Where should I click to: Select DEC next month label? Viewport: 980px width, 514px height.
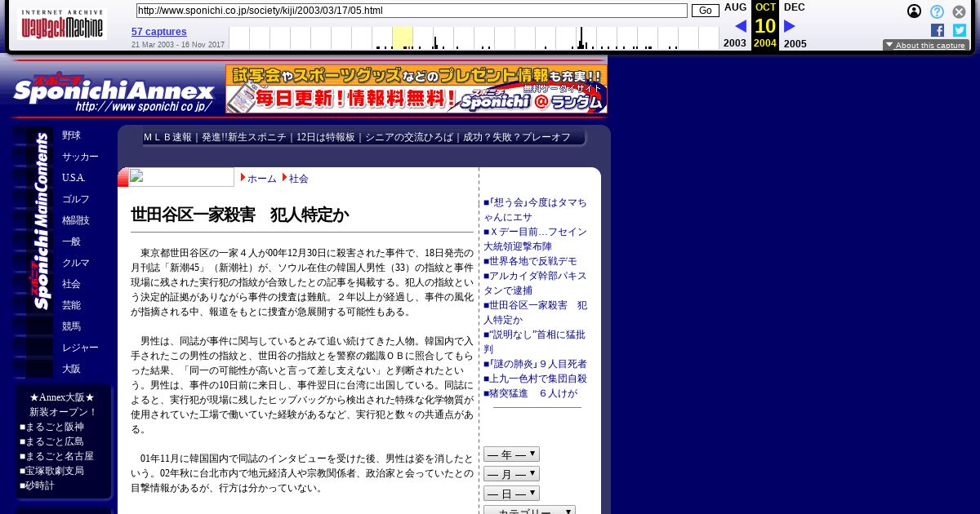[795, 7]
